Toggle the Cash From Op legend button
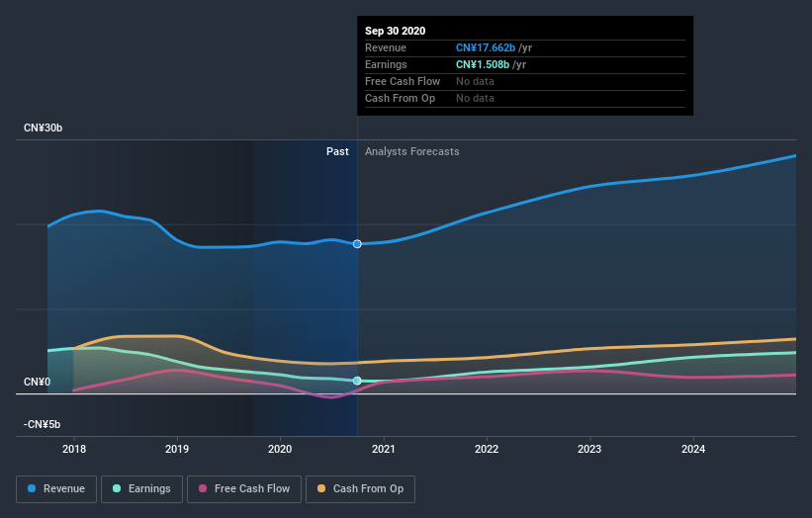This screenshot has height=518, width=812. pos(360,489)
